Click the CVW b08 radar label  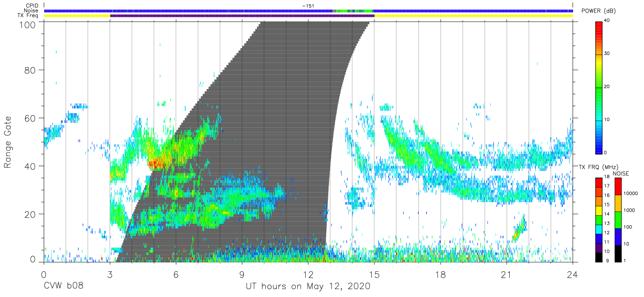pos(64,287)
